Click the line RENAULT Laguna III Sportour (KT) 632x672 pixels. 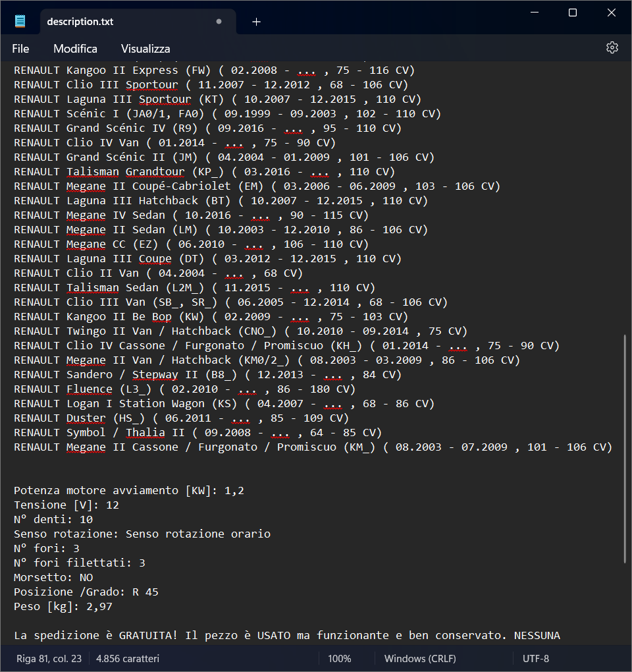(217, 99)
